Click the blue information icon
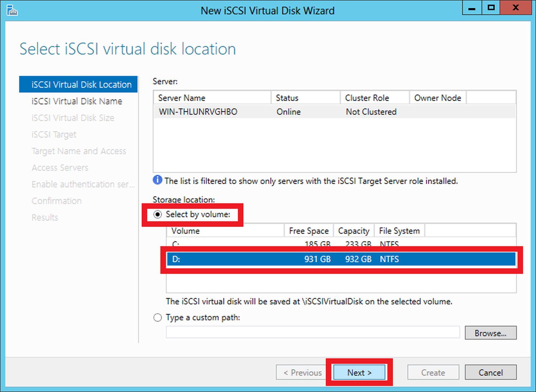Image resolution: width=536 pixels, height=392 pixels. pyautogui.click(x=157, y=180)
